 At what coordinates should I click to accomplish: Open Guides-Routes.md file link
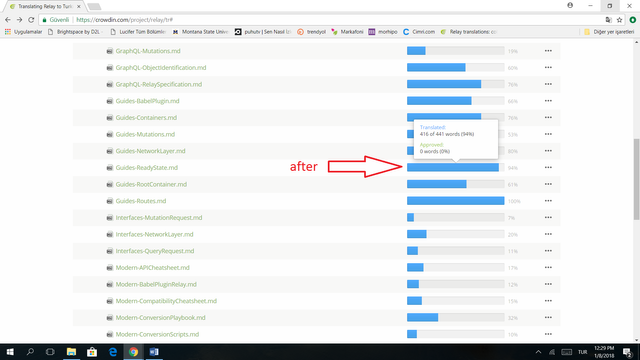point(141,201)
